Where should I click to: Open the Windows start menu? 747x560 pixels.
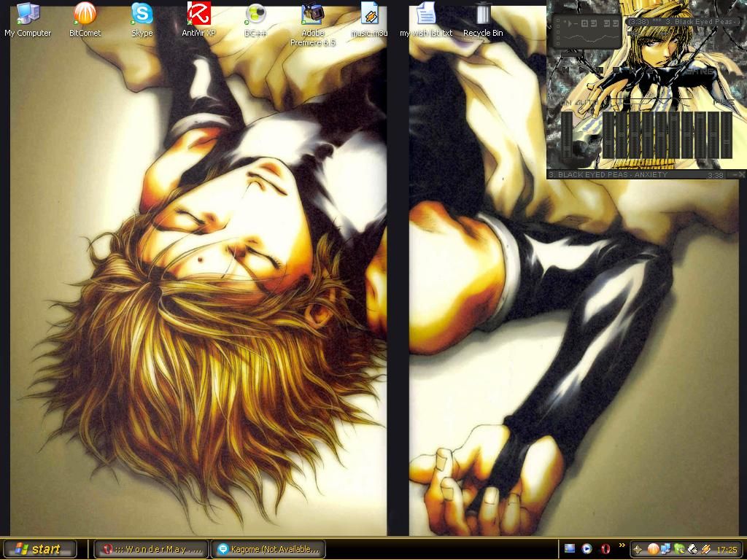[x=39, y=549]
